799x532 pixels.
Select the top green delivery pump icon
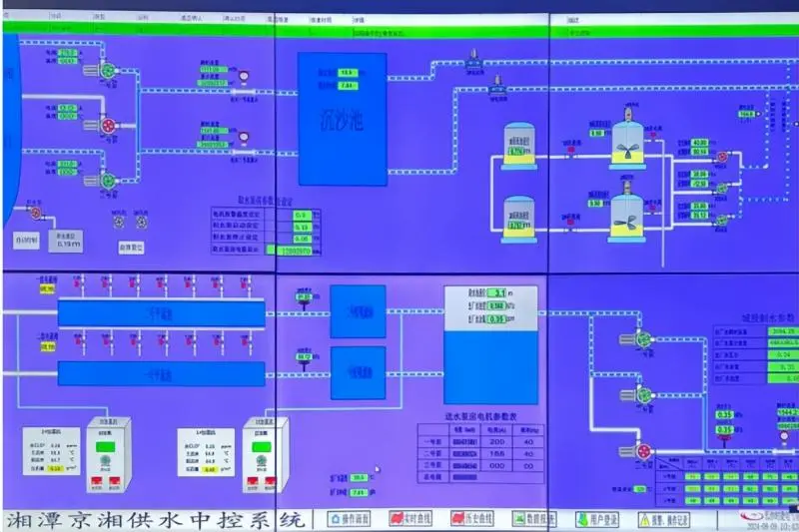[x=644, y=339]
